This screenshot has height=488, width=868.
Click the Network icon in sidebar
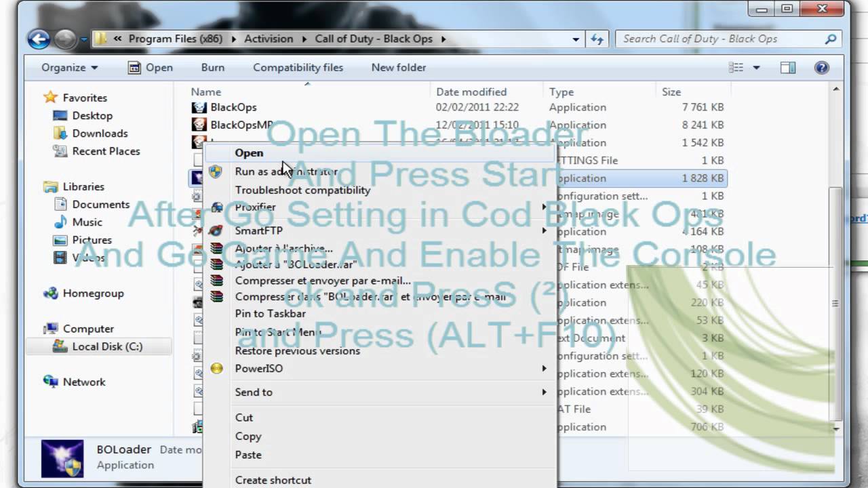click(50, 382)
